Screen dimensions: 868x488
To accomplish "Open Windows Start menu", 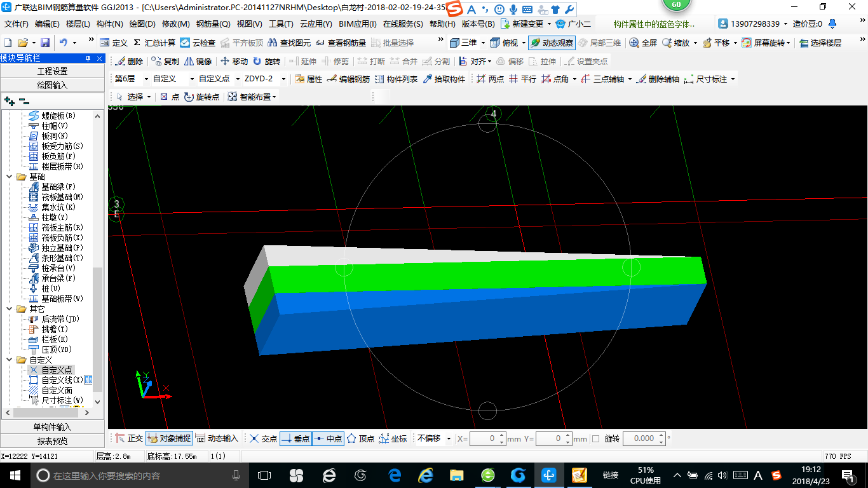I will click(x=15, y=475).
